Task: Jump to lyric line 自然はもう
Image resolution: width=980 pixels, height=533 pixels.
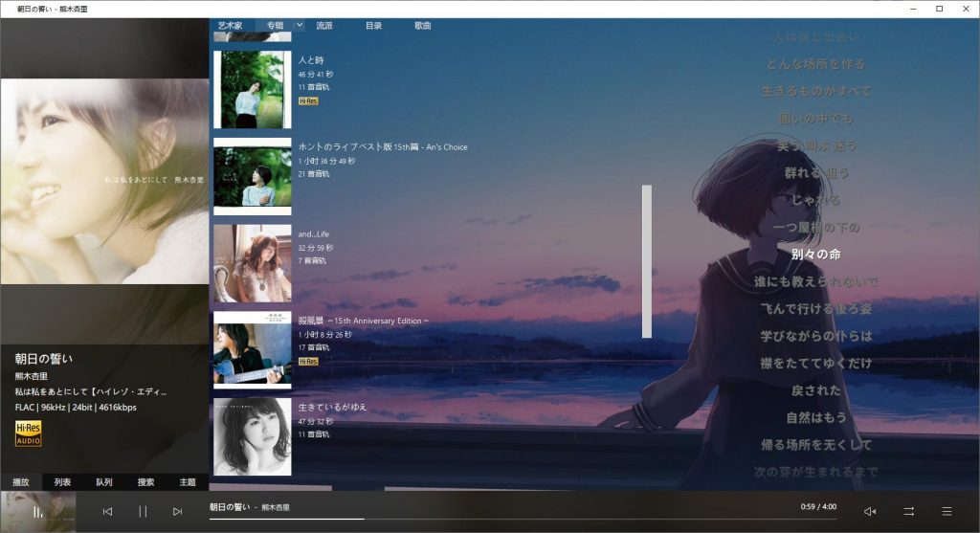Action: point(815,417)
